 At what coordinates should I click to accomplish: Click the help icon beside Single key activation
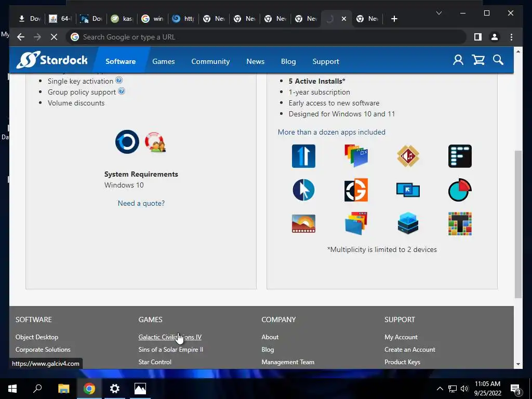click(119, 81)
